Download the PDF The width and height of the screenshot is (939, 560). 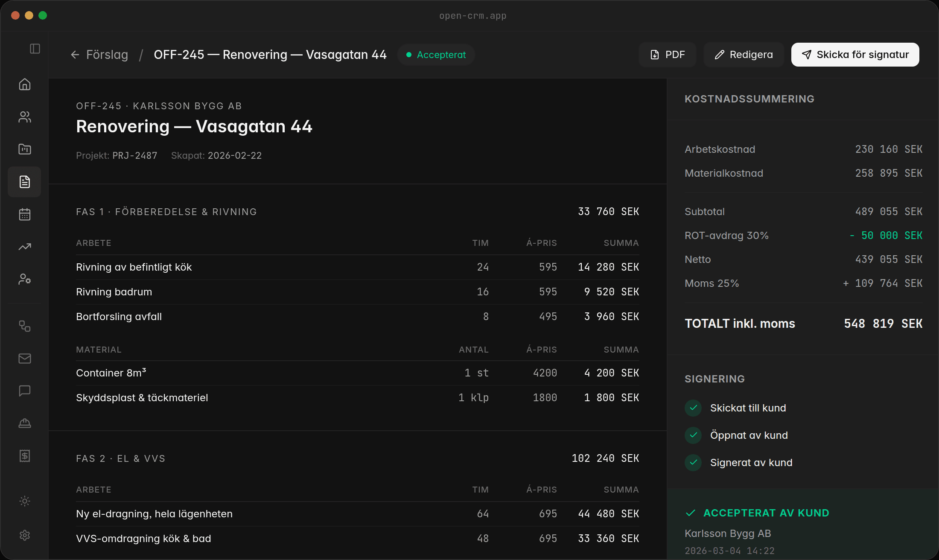(x=668, y=55)
